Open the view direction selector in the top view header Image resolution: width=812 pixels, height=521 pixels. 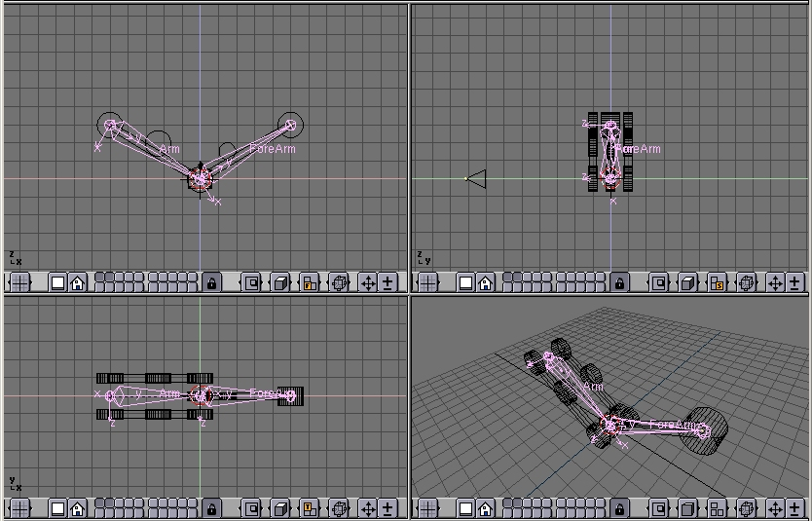tap(310, 508)
